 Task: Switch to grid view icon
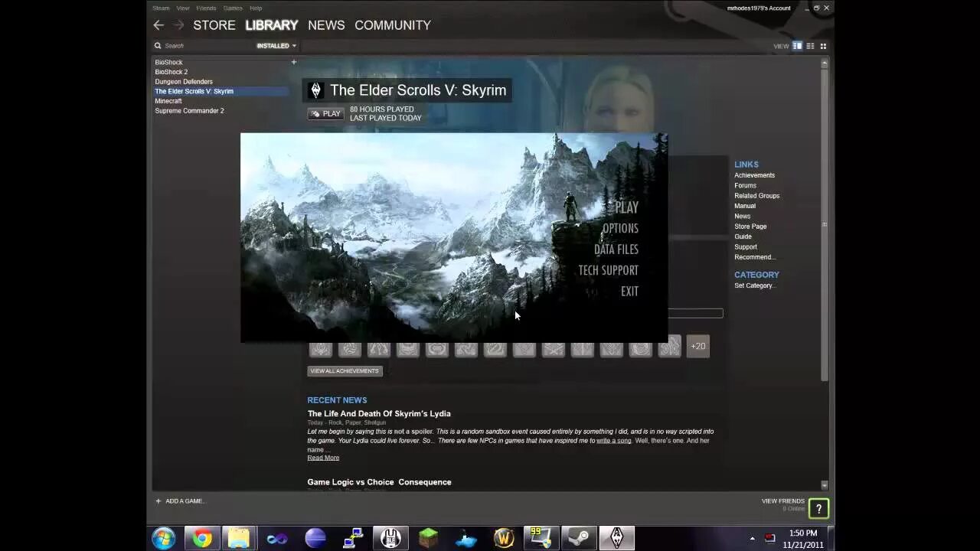(823, 46)
